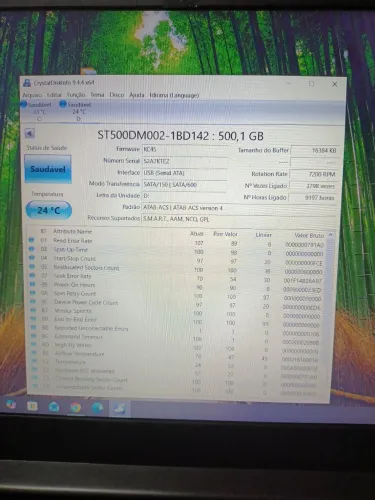The image size is (375, 500).
Task: Click the Recursos Suportados S.M.A.R.T. field
Action: click(239, 219)
